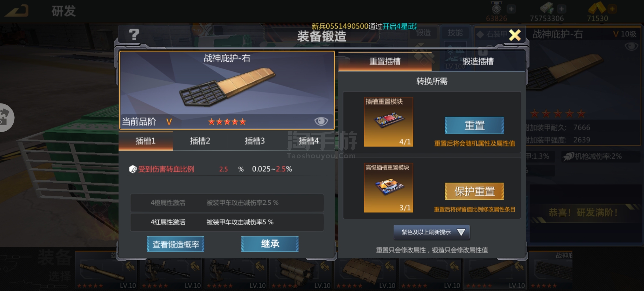Image resolution: width=644 pixels, height=291 pixels.
Task: Click the 继承 inherit button
Action: [x=270, y=244]
